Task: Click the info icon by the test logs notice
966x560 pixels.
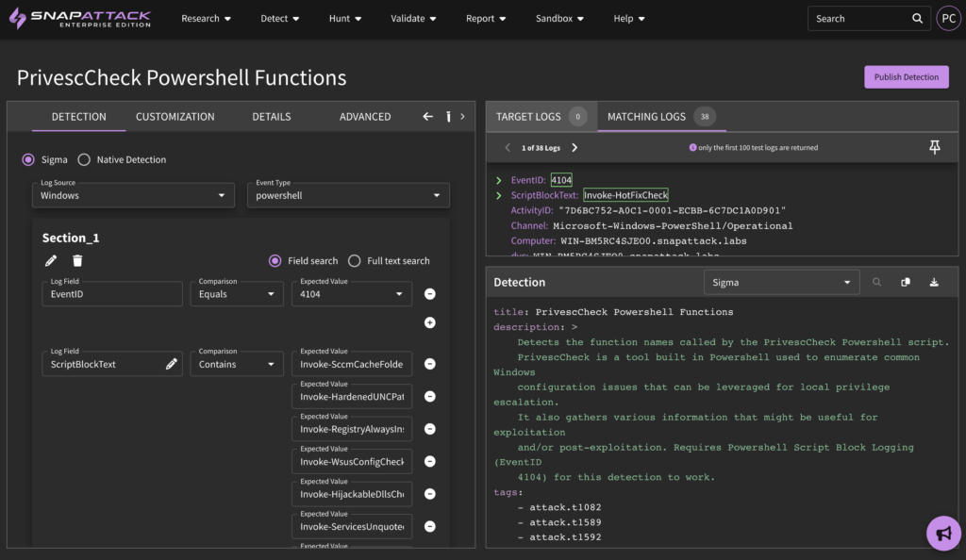Action: [x=692, y=148]
